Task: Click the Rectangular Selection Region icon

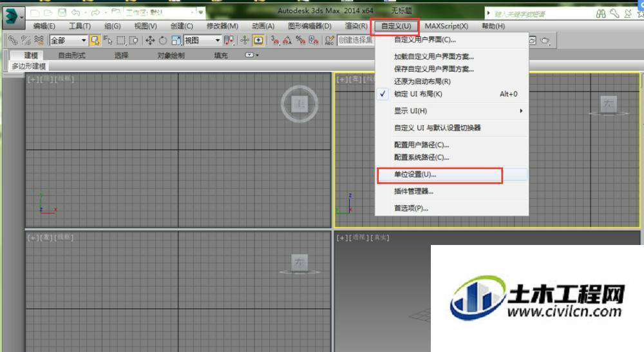Action: [121, 41]
